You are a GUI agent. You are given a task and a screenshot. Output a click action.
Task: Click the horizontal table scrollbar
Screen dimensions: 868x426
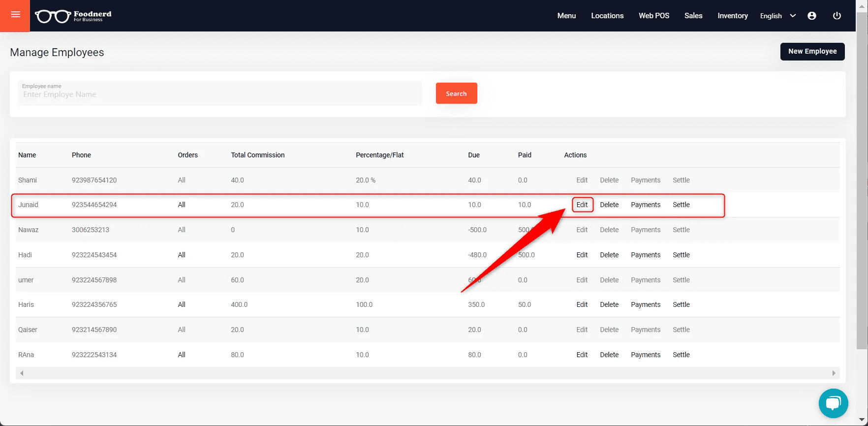click(428, 373)
